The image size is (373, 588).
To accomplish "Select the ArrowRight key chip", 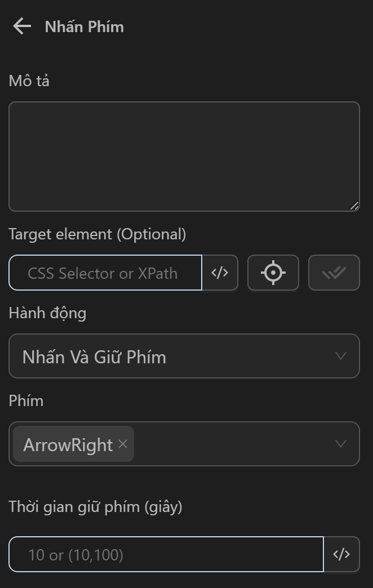I will click(x=68, y=444).
